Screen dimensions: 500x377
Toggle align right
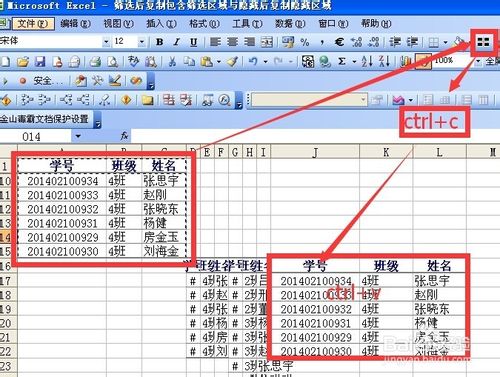pos(249,42)
